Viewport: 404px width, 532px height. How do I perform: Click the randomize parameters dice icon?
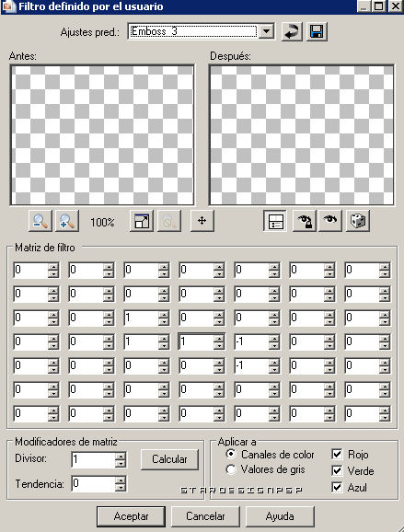(x=358, y=221)
